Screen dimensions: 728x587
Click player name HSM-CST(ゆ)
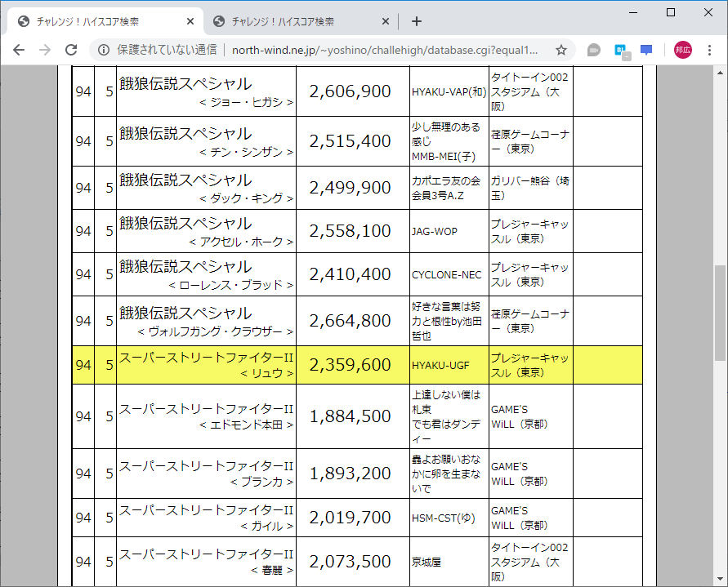point(444,518)
